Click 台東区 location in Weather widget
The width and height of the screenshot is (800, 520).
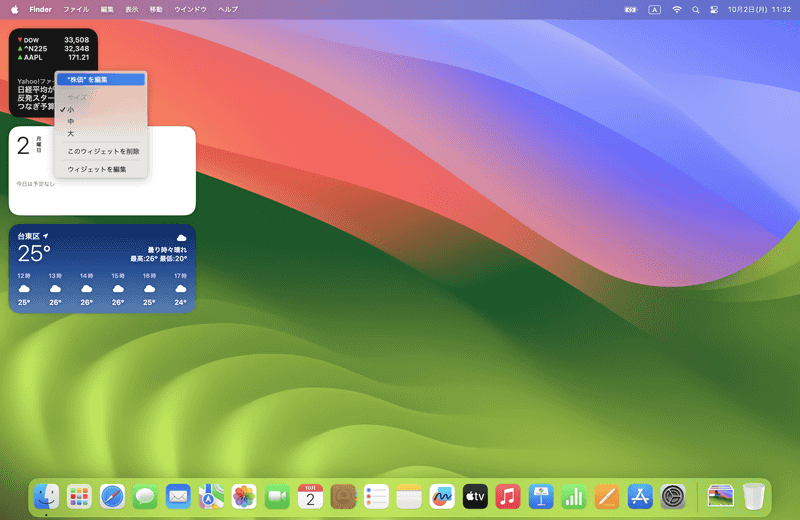click(33, 236)
